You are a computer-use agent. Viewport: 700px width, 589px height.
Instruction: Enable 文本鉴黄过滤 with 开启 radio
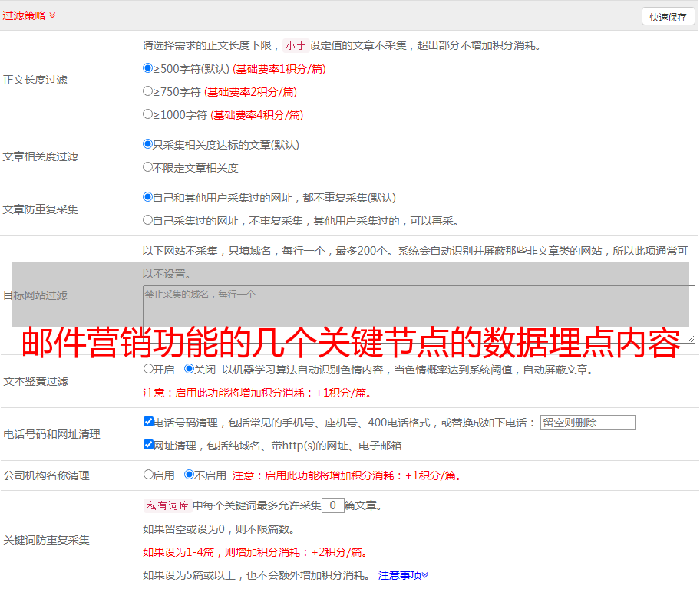point(148,369)
